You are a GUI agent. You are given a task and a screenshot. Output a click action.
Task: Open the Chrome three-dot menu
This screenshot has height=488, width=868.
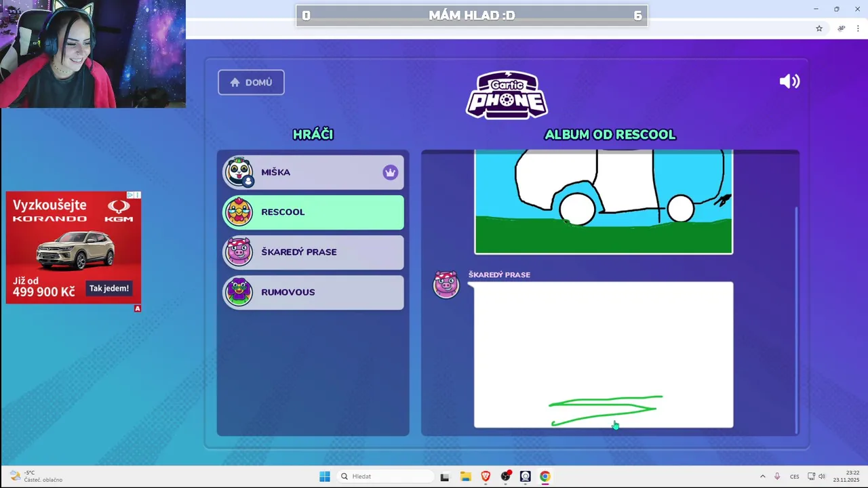[x=858, y=28]
